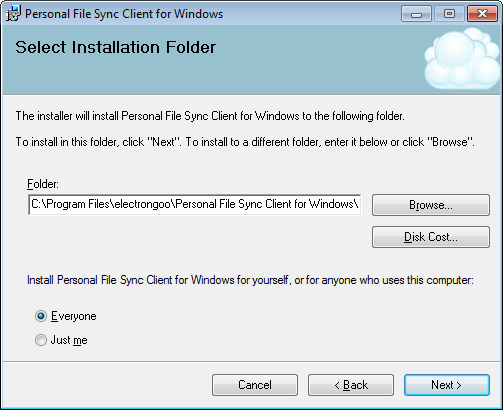
Task: Click the 'Just me' option label
Action: pos(69,340)
